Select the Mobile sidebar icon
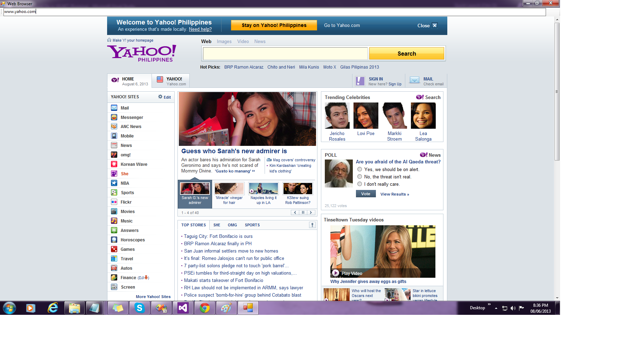This screenshot has width=644, height=361. pyautogui.click(x=114, y=136)
